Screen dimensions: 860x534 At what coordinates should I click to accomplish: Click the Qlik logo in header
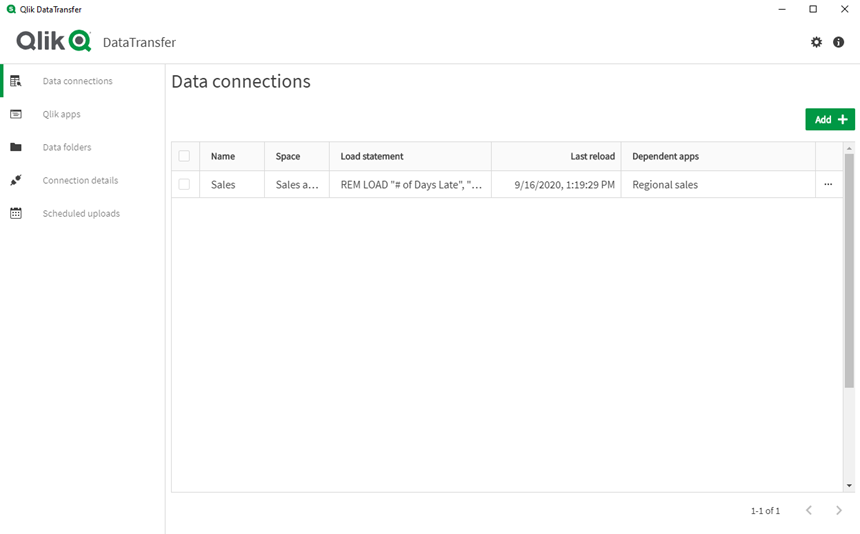pos(54,41)
